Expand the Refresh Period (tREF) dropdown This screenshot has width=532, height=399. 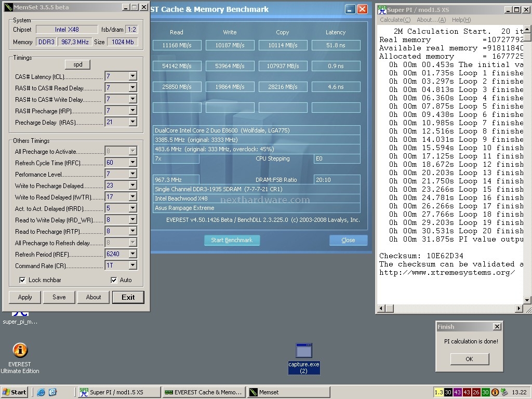click(132, 254)
